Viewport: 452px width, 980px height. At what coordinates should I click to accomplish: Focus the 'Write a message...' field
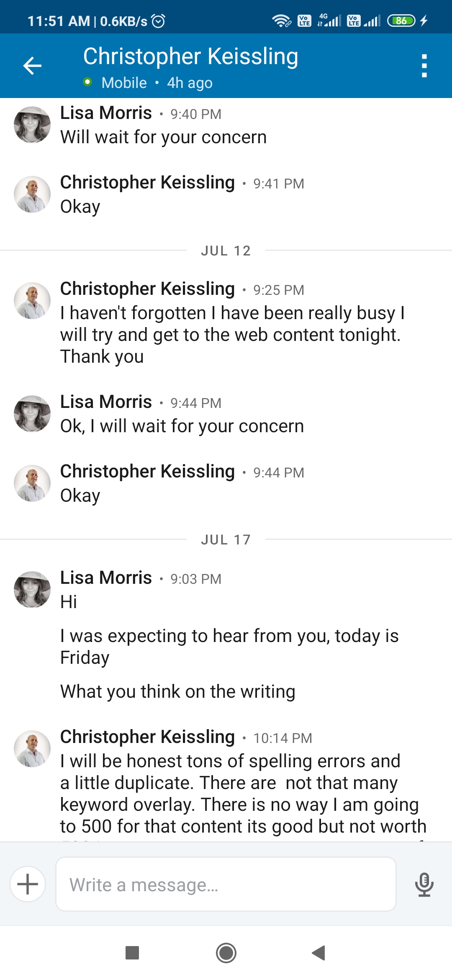pyautogui.click(x=226, y=884)
